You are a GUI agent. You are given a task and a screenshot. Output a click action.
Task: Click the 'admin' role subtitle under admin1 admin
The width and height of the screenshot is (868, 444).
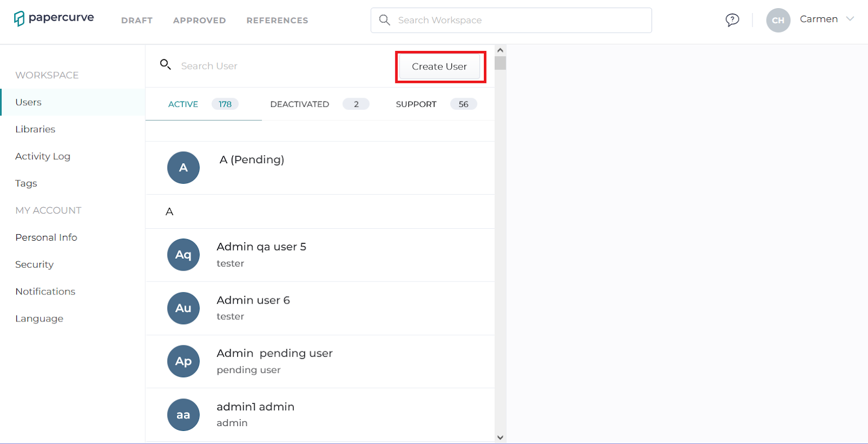click(x=232, y=423)
